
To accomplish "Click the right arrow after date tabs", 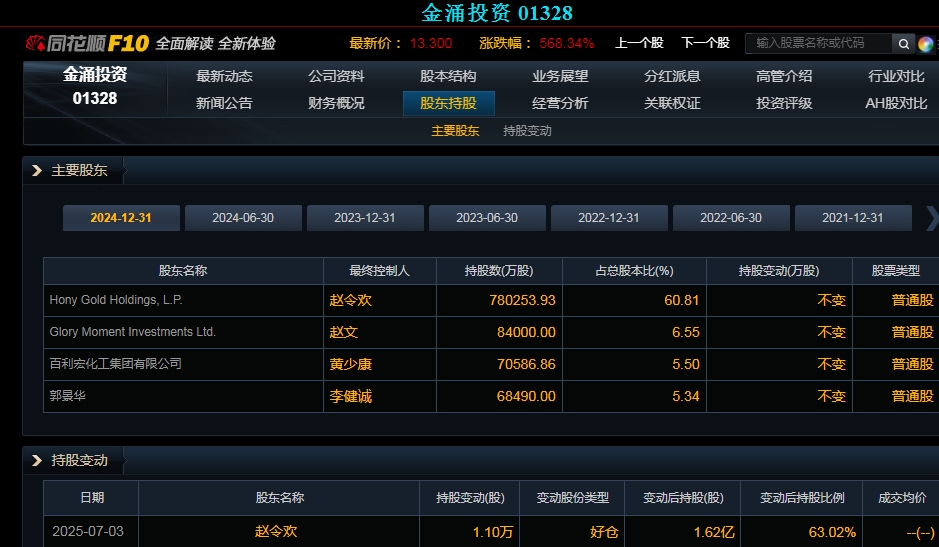I will point(932,218).
